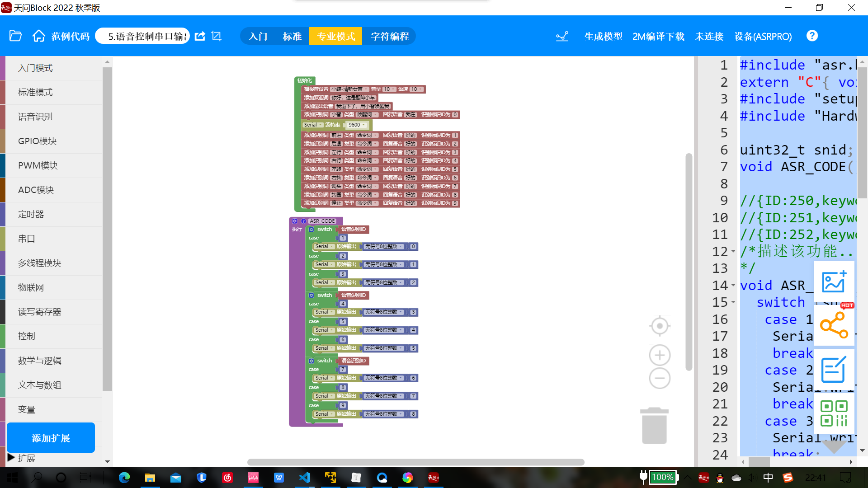Open the 唤醒词 type dropdown

pos(367,115)
